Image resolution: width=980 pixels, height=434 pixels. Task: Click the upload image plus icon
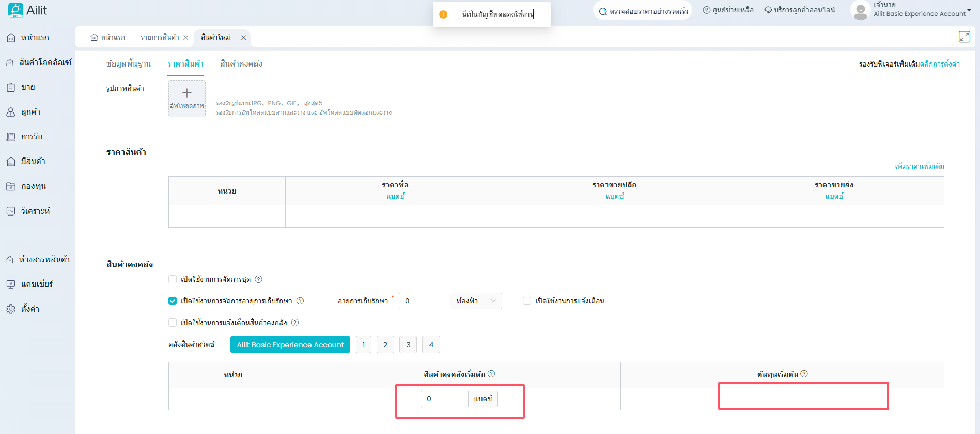(x=187, y=93)
